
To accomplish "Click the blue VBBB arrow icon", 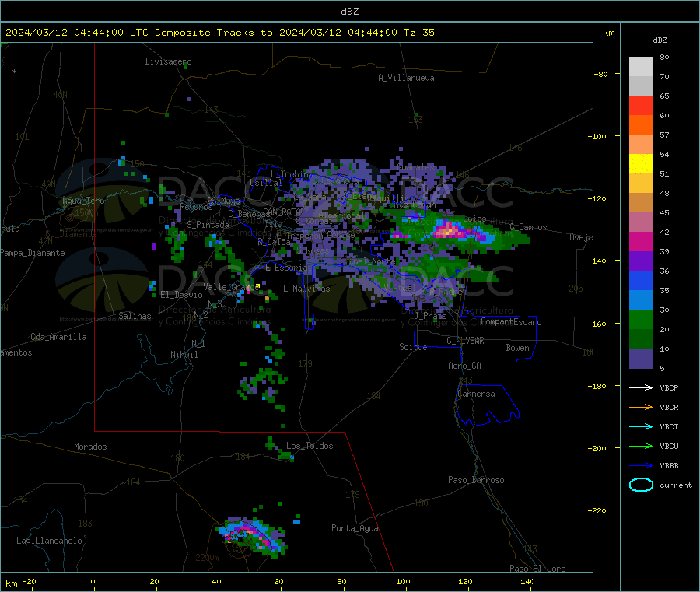I will click(641, 466).
